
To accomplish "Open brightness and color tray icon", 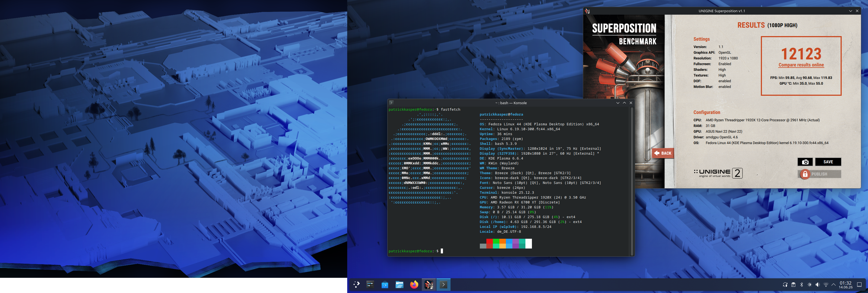I will pyautogui.click(x=810, y=285).
